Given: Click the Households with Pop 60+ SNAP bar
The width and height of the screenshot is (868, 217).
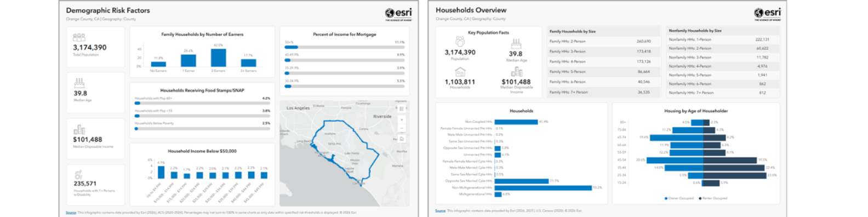Looking at the screenshot, I should (202, 103).
